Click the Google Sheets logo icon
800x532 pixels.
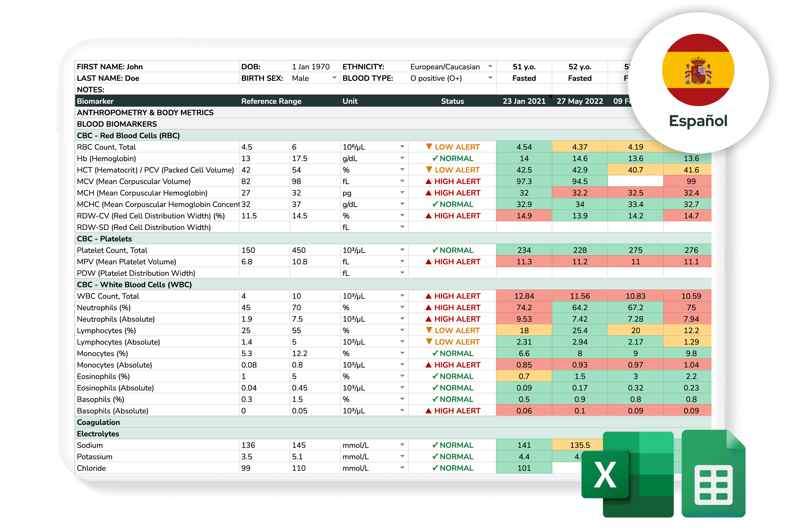(x=713, y=473)
